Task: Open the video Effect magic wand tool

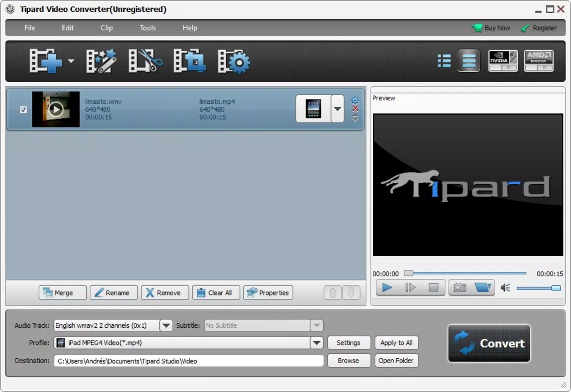Action: (x=101, y=61)
